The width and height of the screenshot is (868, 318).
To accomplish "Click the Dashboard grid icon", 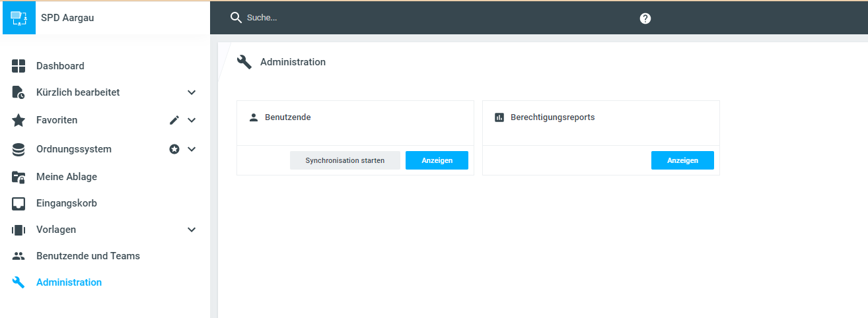I will click(x=18, y=66).
